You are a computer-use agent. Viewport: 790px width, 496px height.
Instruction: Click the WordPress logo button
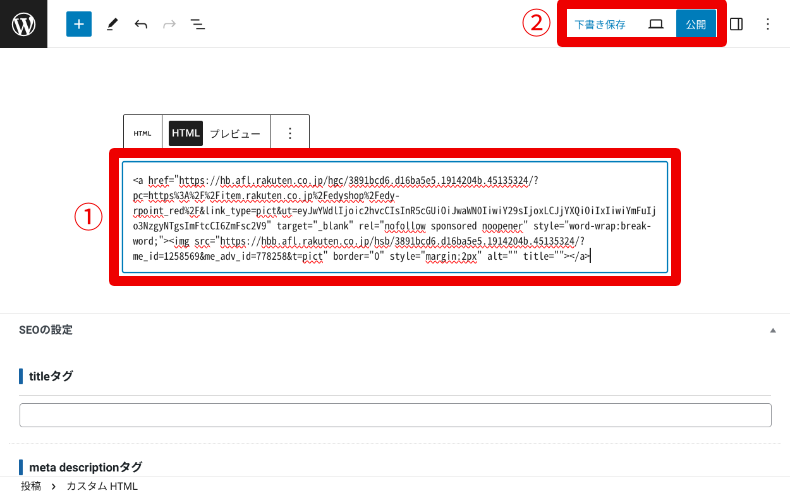click(x=24, y=24)
